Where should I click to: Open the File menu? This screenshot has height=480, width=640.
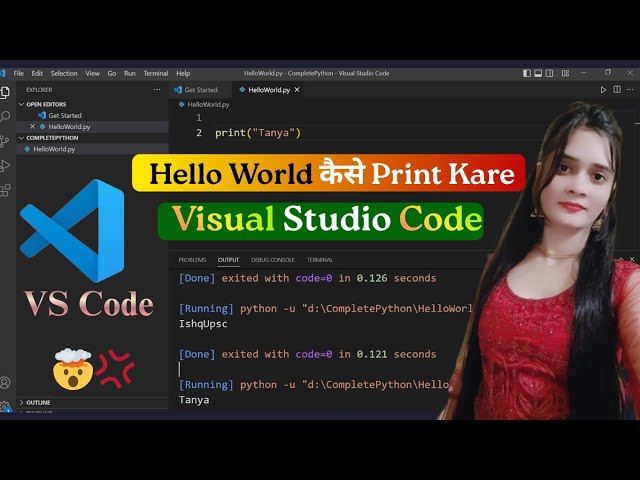[19, 73]
